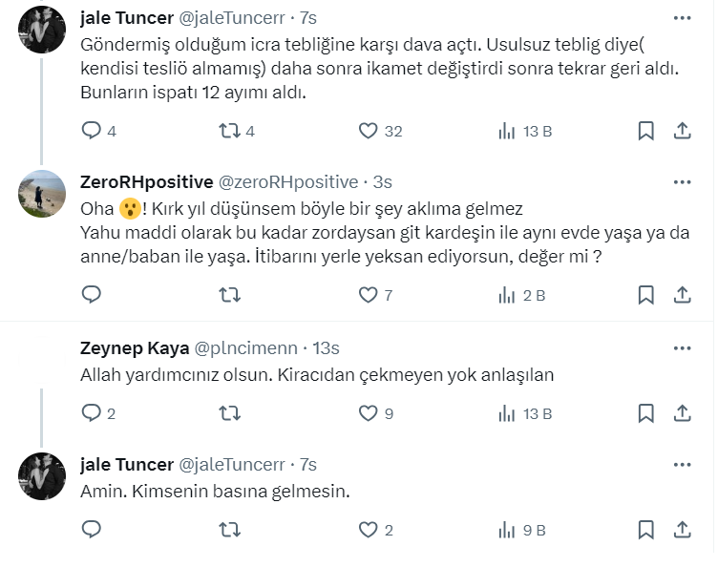
Task: Bookmark Zeynep Kaya's tweet
Action: pos(646,413)
